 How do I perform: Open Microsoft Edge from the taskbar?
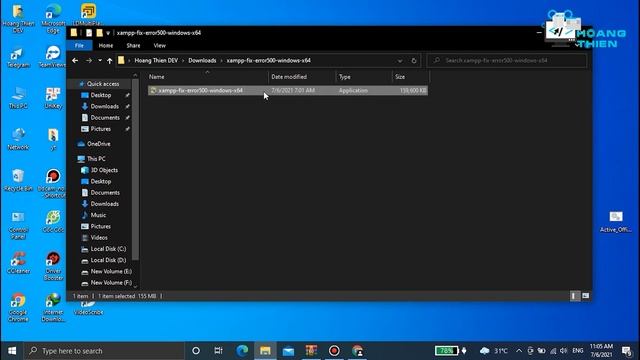[x=242, y=351]
